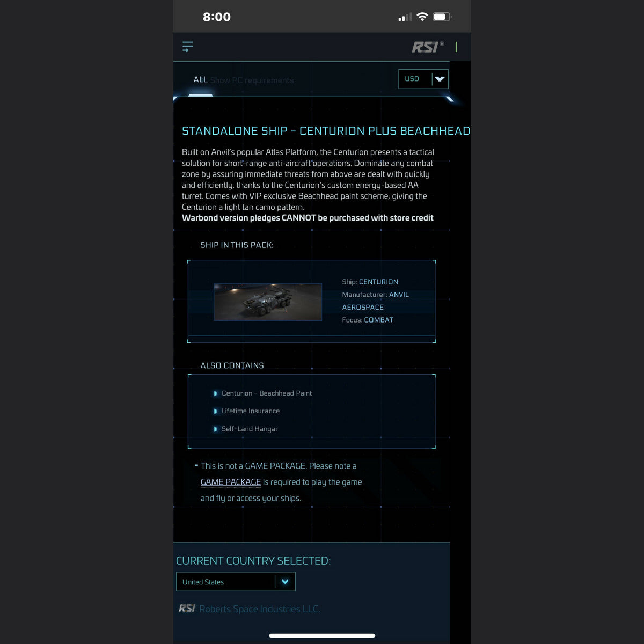644x644 pixels.
Task: Tap the Centurion vehicle thumbnail image
Action: (x=268, y=302)
